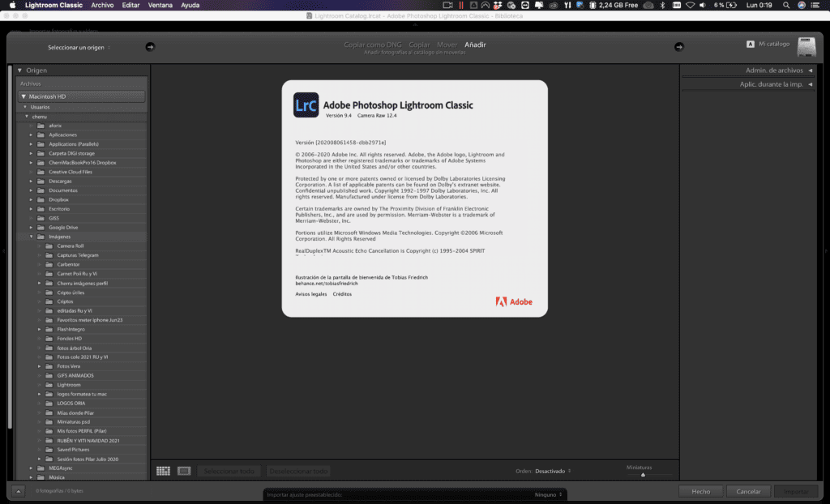Open the import preset dropdown set to Ninguno
Image resolution: width=830 pixels, height=504 pixels.
pyautogui.click(x=549, y=494)
